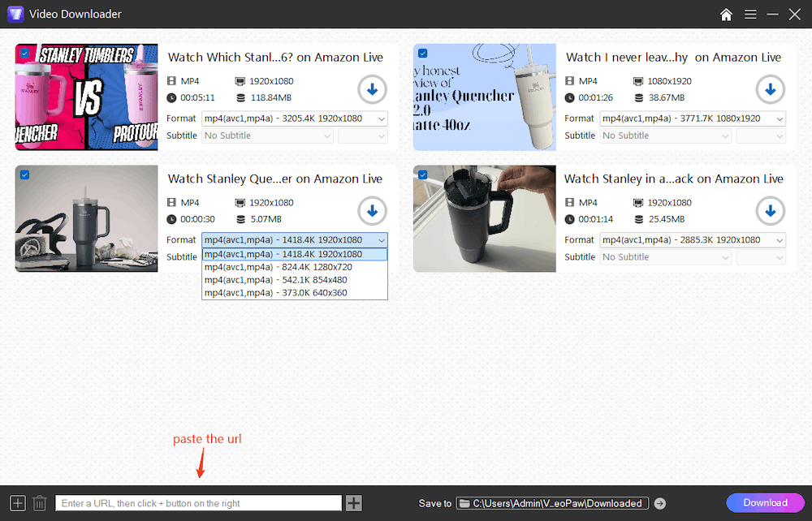Select the 1418.4K 1920x1080 format option

tap(294, 254)
